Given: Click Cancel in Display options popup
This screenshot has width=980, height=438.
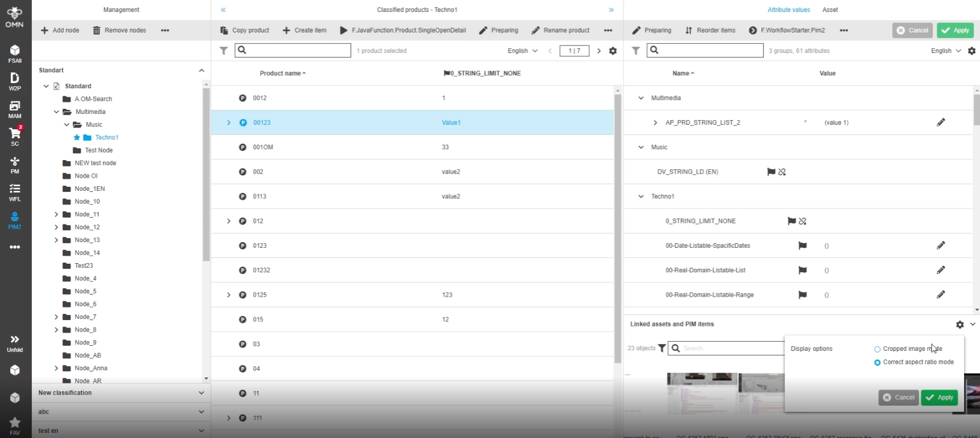Looking at the screenshot, I should pyautogui.click(x=899, y=398).
